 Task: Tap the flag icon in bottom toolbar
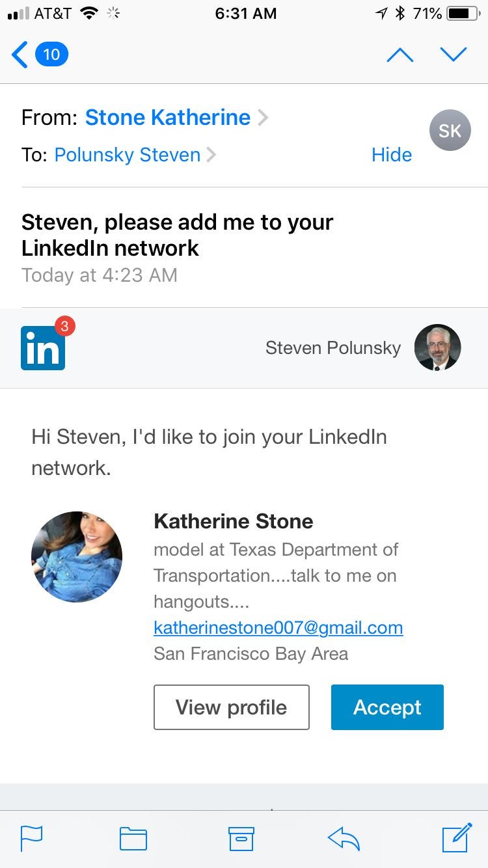[32, 838]
